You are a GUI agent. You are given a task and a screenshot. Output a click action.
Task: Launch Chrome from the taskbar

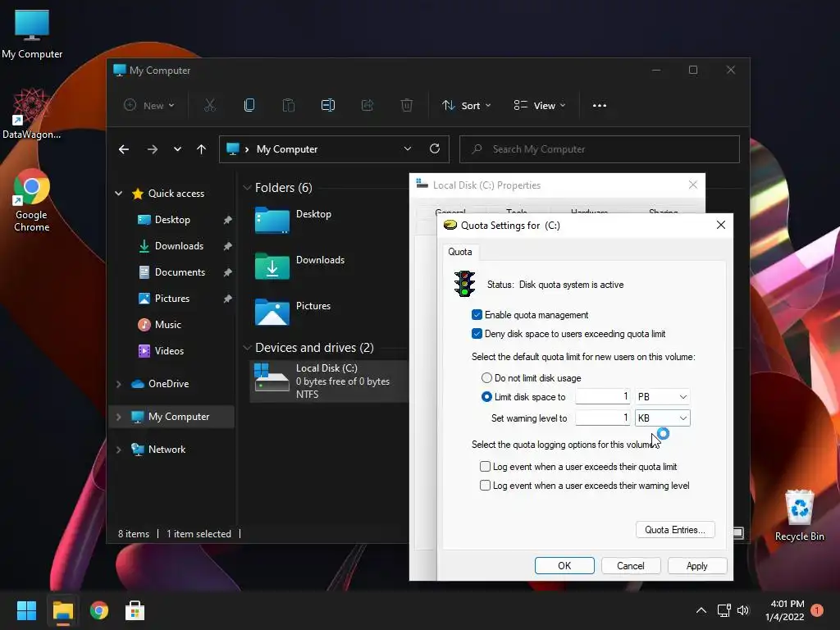[99, 610]
